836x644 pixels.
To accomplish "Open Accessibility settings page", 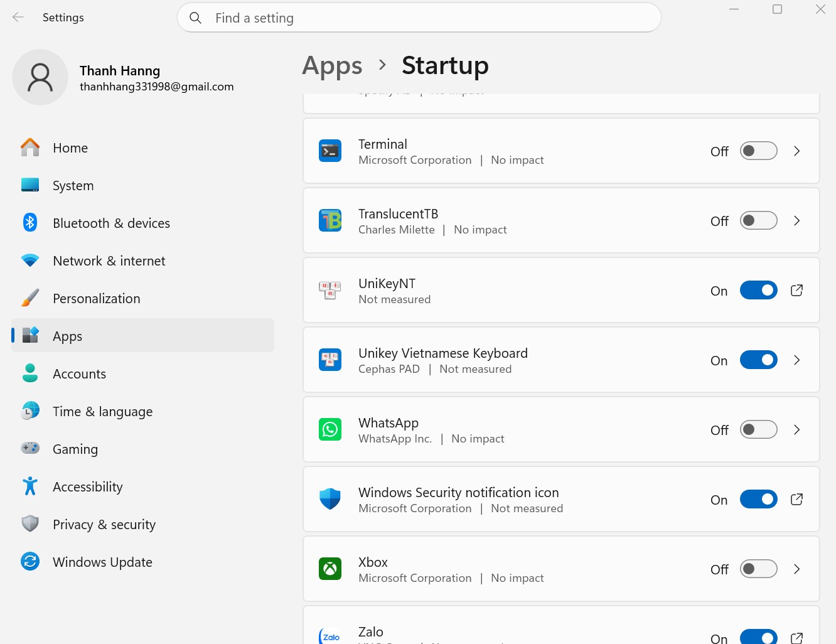I will click(x=142, y=486).
